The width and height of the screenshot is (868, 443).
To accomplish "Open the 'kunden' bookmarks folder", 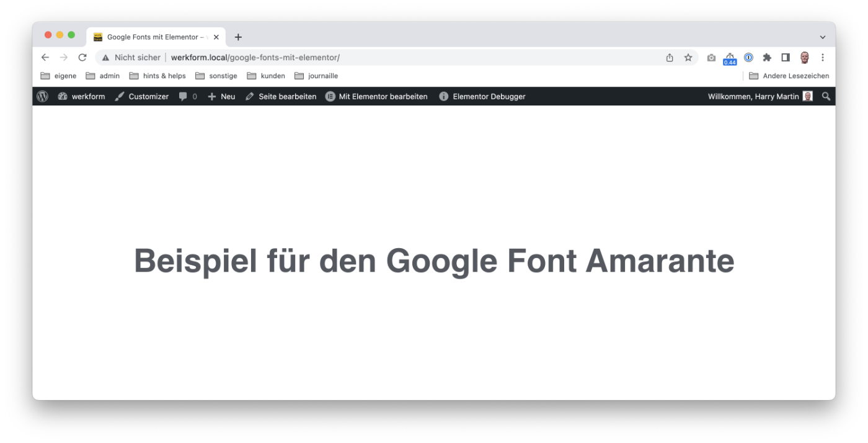I will 266,76.
